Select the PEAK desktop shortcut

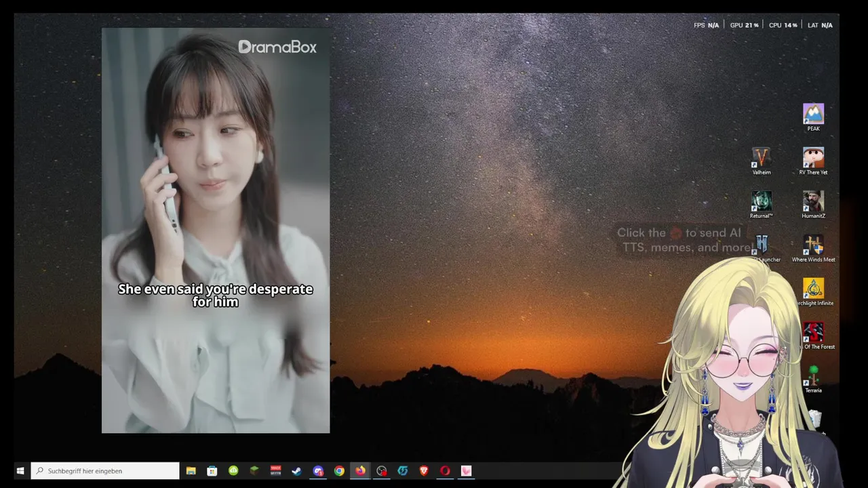click(813, 117)
